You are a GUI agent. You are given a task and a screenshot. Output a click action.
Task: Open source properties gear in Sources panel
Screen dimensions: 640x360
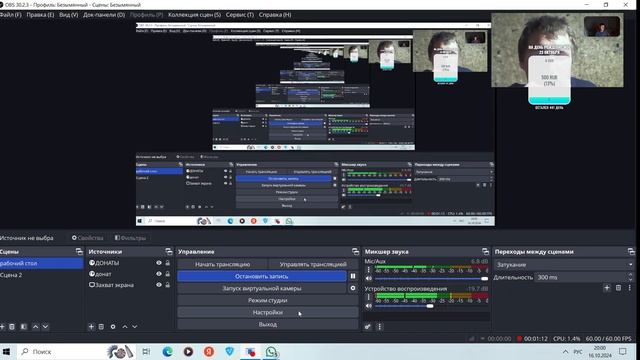point(113,327)
